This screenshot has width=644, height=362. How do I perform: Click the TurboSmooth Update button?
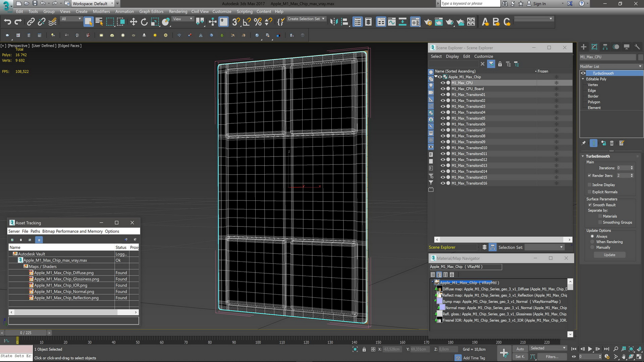click(609, 255)
